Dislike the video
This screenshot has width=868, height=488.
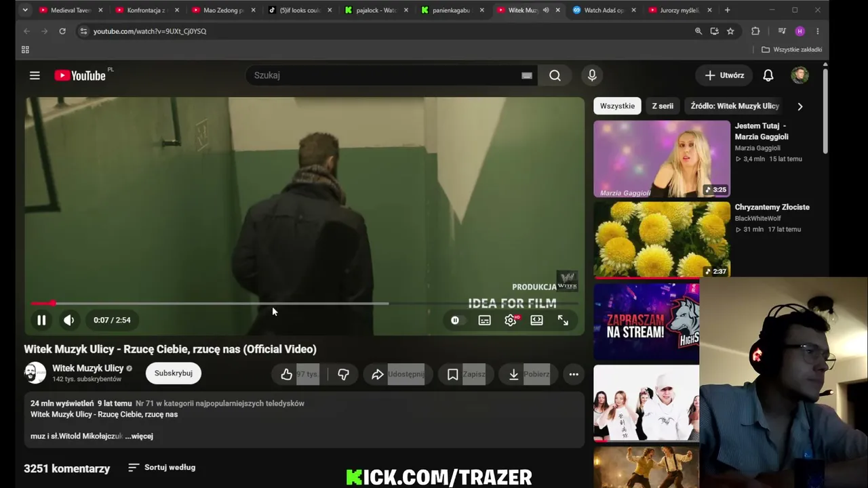pos(343,374)
